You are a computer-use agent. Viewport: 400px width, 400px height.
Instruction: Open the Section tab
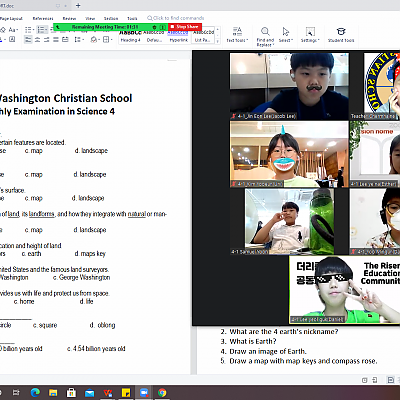pos(111,18)
